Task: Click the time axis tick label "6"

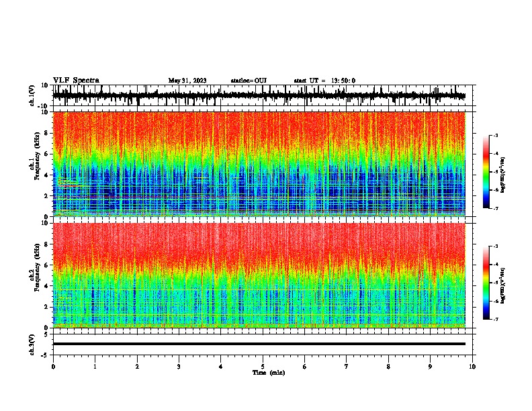Action: 304,367
